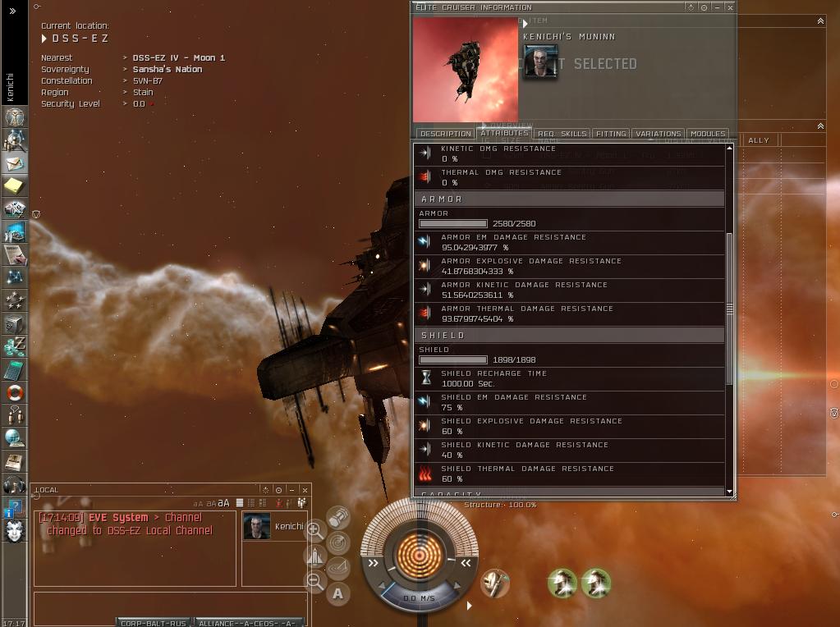The height and width of the screenshot is (627, 840).
Task: Click the zoom out magnifier by the HUD
Action: pos(315,581)
